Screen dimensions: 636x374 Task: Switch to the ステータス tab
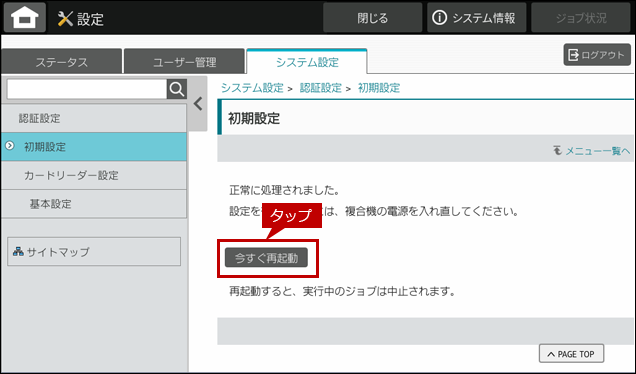tap(62, 62)
